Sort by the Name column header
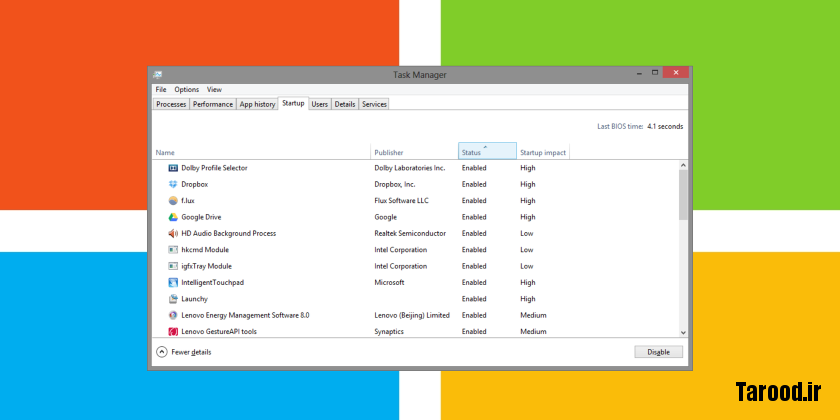The height and width of the screenshot is (420, 840). click(x=261, y=152)
